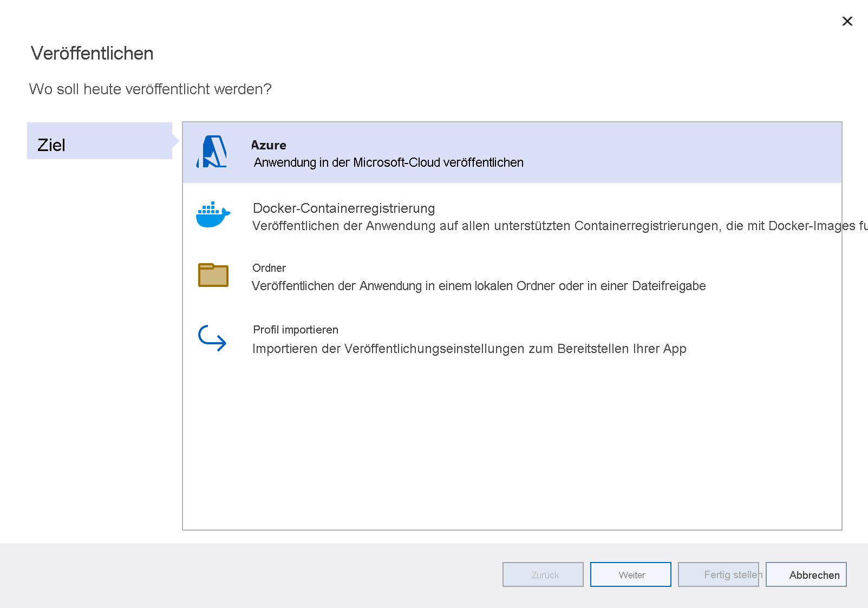Click the Docker whale icon
This screenshot has height=608, width=868.
(213, 214)
